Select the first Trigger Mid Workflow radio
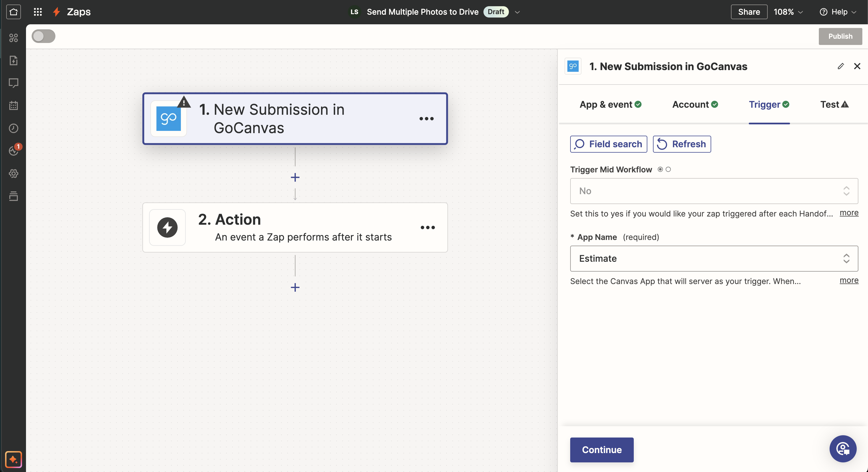 660,169
